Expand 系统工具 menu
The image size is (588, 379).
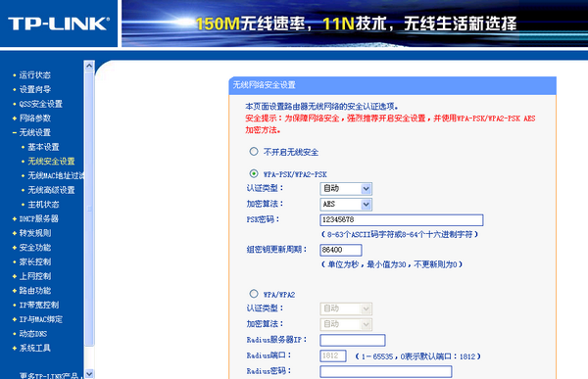point(35,348)
